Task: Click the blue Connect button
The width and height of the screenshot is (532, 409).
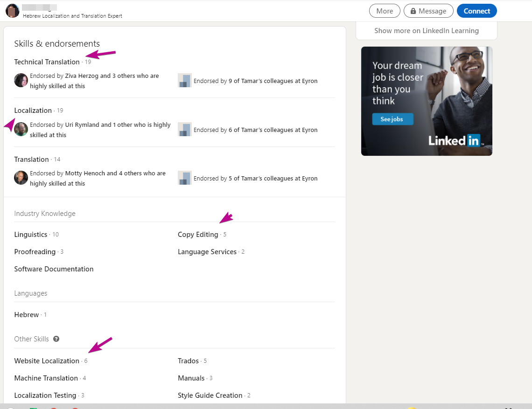Action: point(476,11)
